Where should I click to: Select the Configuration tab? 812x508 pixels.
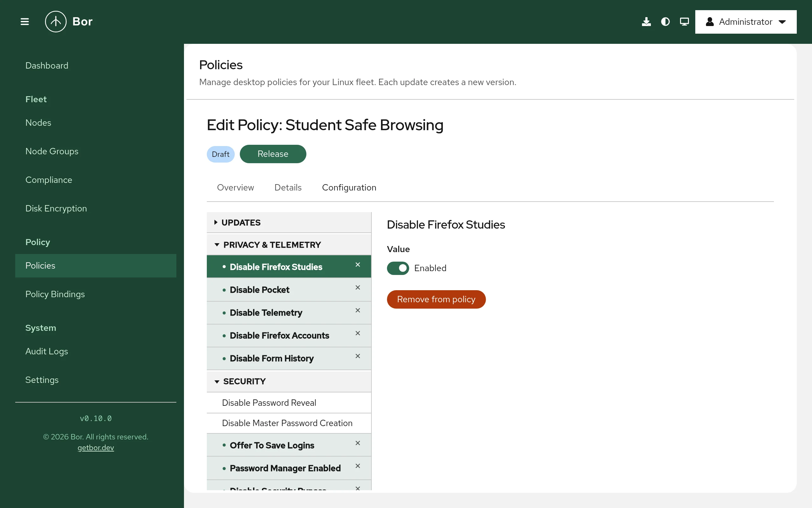click(x=349, y=187)
